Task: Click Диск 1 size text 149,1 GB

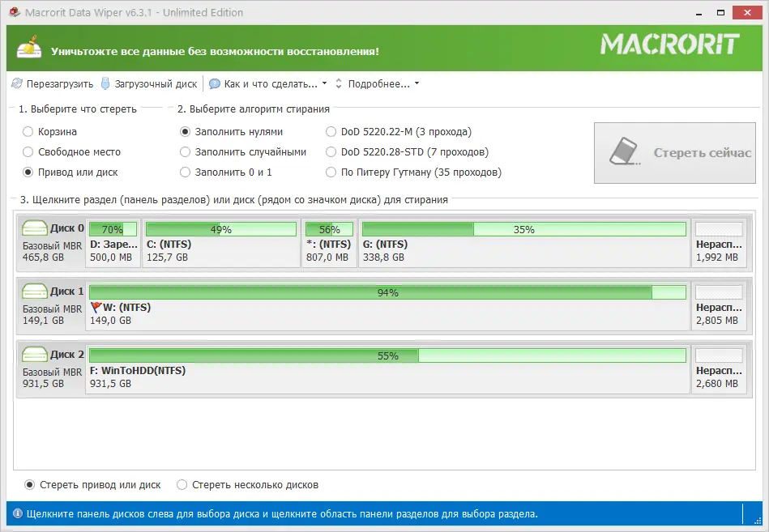Action: point(43,321)
